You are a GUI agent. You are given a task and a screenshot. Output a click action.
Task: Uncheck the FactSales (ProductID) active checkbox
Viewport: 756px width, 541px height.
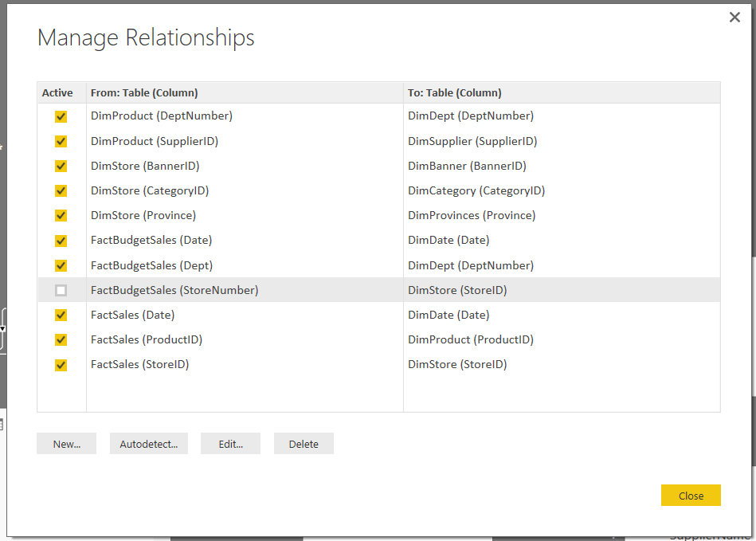tap(61, 339)
